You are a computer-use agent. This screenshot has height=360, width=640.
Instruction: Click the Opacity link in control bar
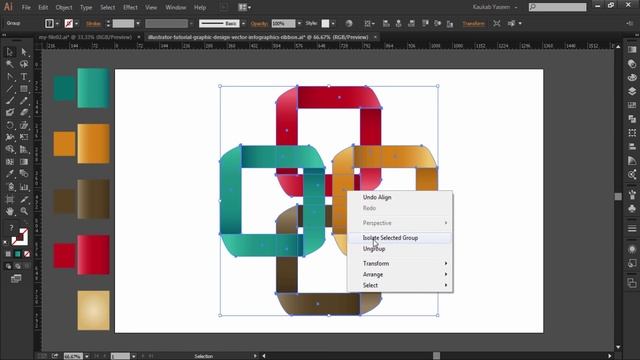pos(259,24)
